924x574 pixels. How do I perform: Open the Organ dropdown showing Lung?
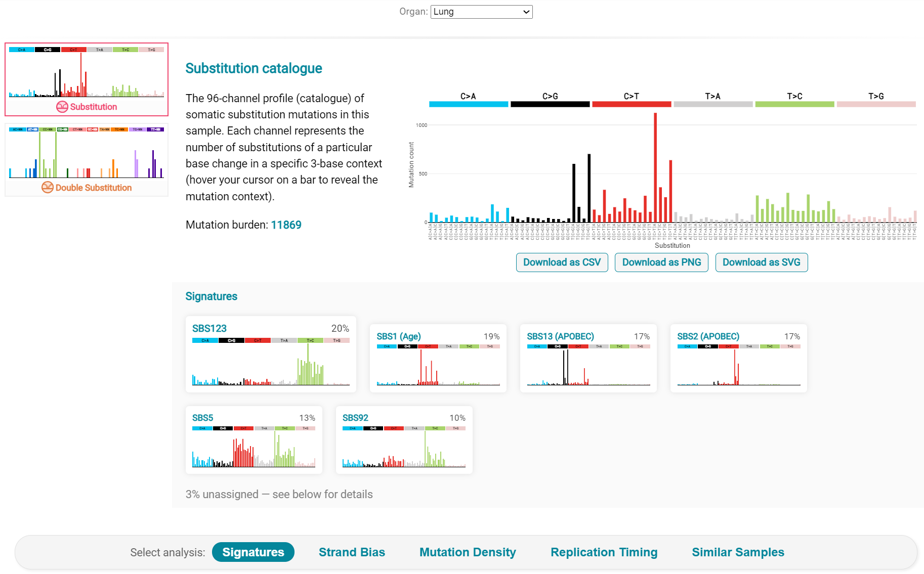pyautogui.click(x=481, y=12)
